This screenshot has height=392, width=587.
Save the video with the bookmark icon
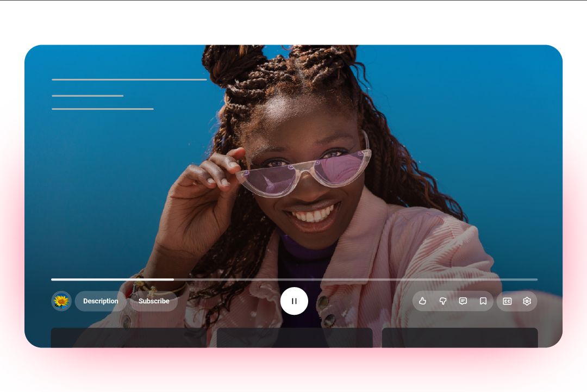click(x=483, y=301)
